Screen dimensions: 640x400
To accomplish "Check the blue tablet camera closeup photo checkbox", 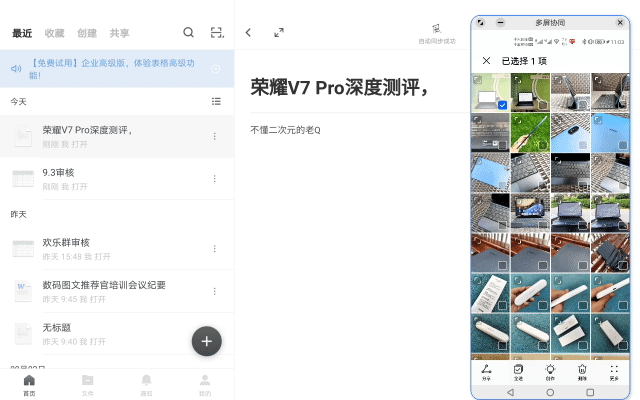I will [583, 145].
